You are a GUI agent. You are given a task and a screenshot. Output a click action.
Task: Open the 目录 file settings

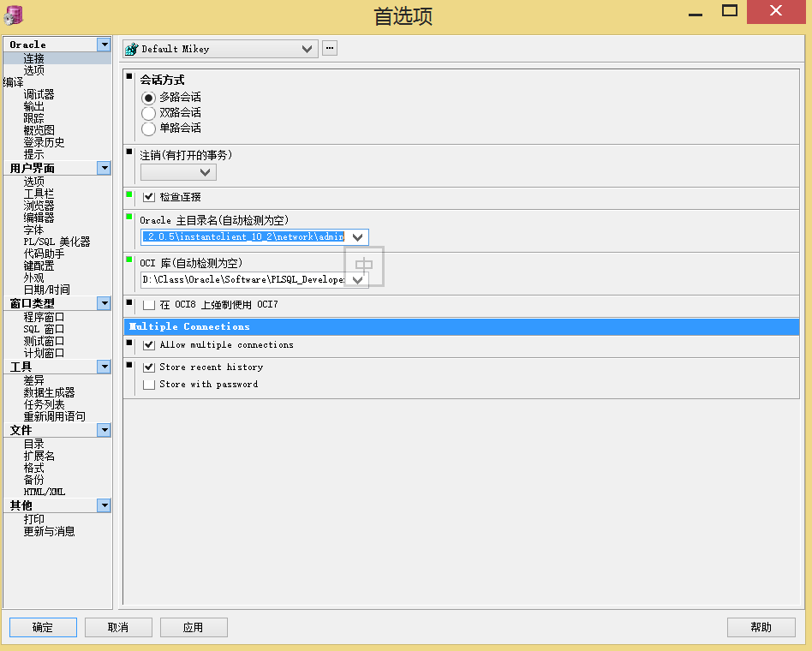33,444
